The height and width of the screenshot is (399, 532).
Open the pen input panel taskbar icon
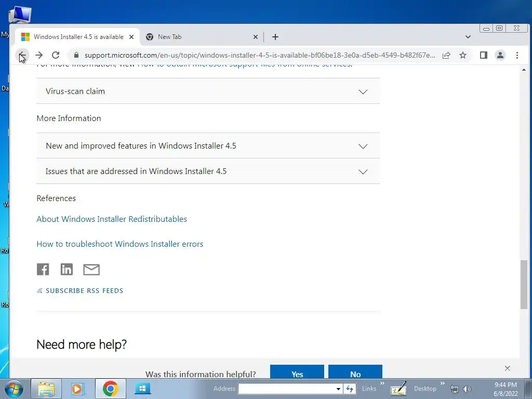(x=398, y=389)
